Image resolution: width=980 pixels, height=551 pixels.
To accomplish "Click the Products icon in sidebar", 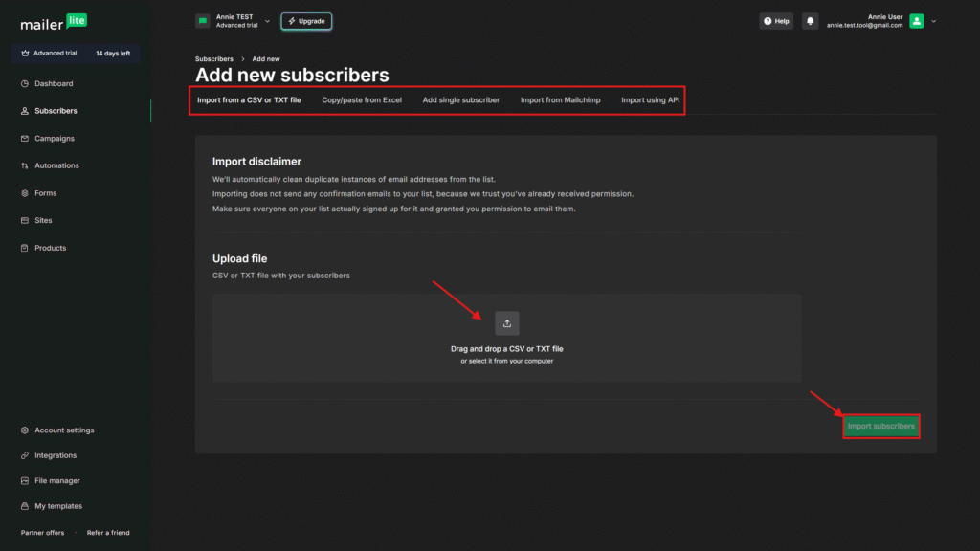I will pyautogui.click(x=25, y=249).
